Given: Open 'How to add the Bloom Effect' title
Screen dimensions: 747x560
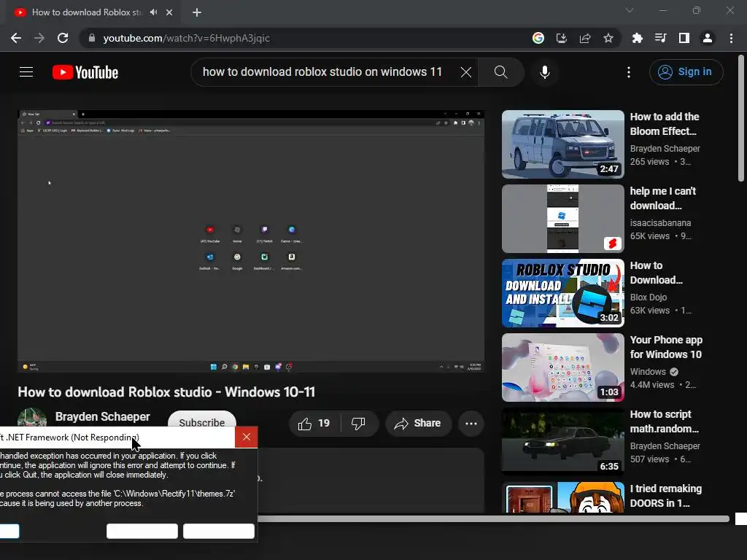Looking at the screenshot, I should click(x=665, y=124).
